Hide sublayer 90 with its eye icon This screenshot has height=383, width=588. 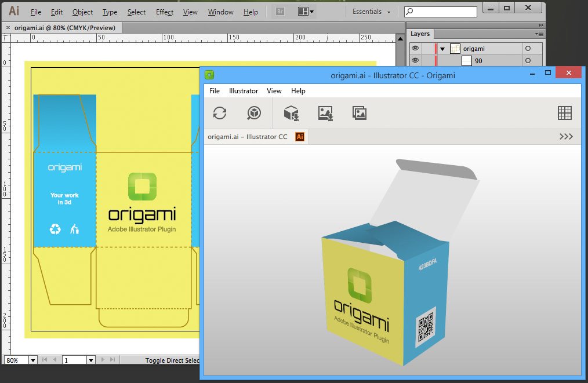tap(415, 60)
